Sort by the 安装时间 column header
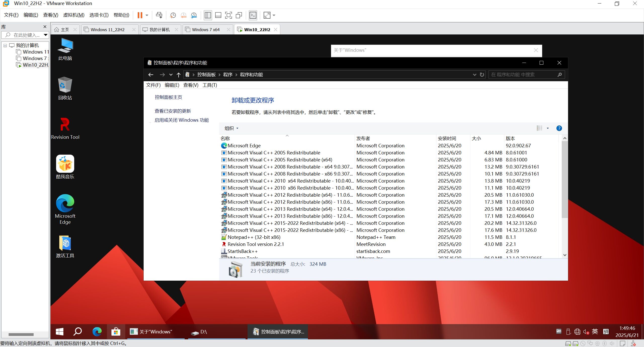644x347 pixels. click(453, 138)
